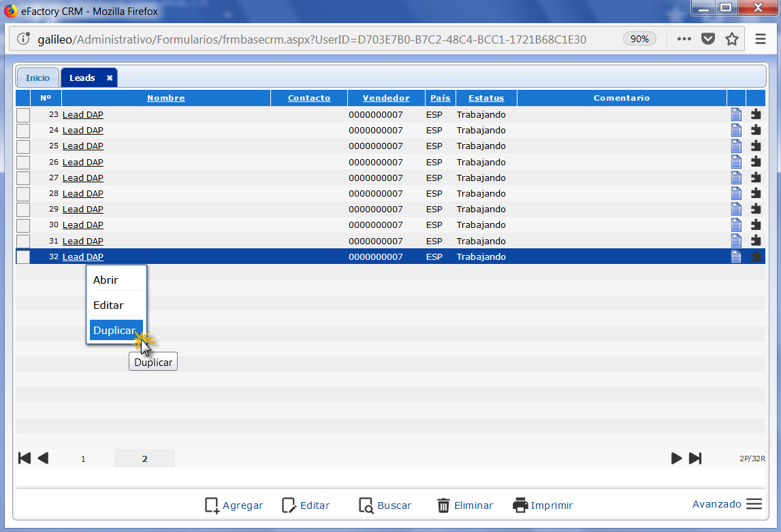781x532 pixels.
Task: Click Eliminar to delete the lead
Action: 465,505
